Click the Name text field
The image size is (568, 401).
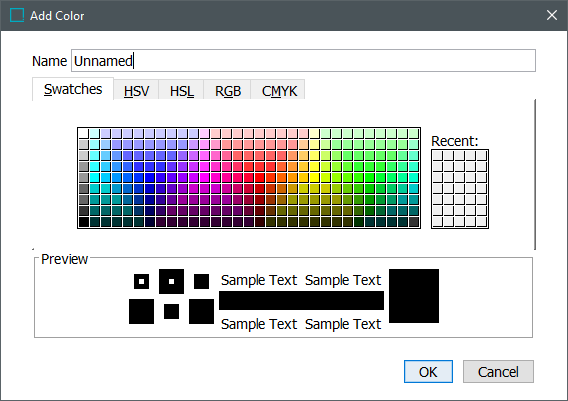(x=303, y=60)
